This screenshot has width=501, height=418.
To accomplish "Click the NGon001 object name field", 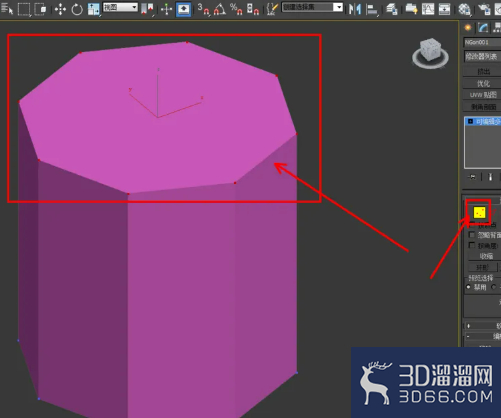I will point(482,42).
